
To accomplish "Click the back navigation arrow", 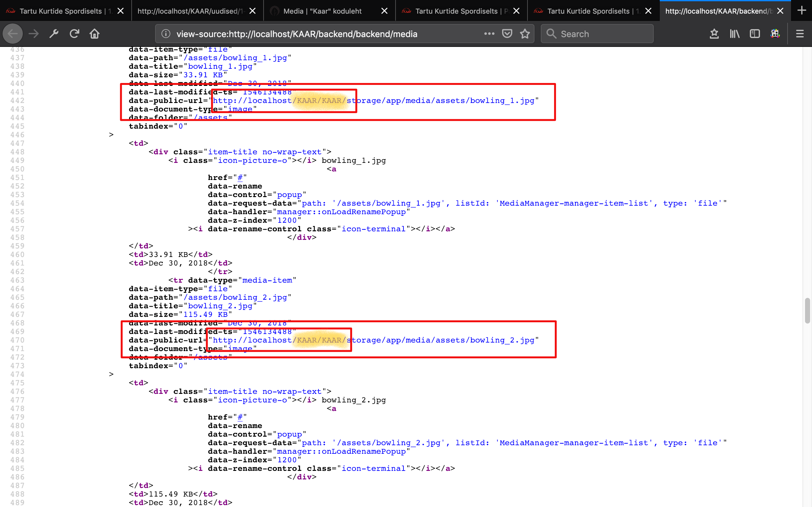I will pyautogui.click(x=12, y=34).
